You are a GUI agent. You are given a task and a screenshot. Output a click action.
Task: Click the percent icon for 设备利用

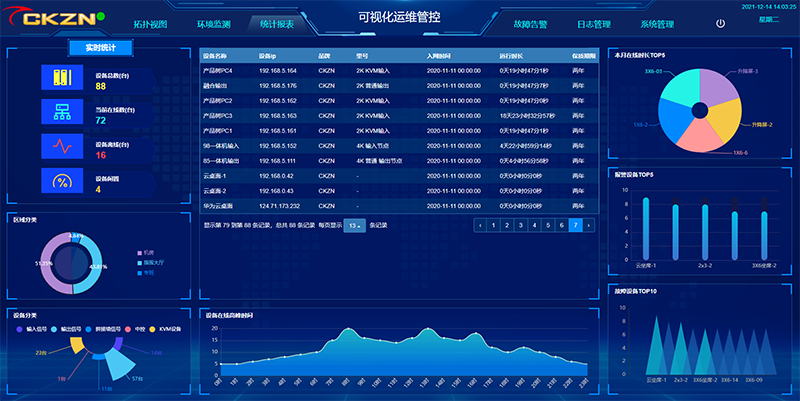point(62,181)
